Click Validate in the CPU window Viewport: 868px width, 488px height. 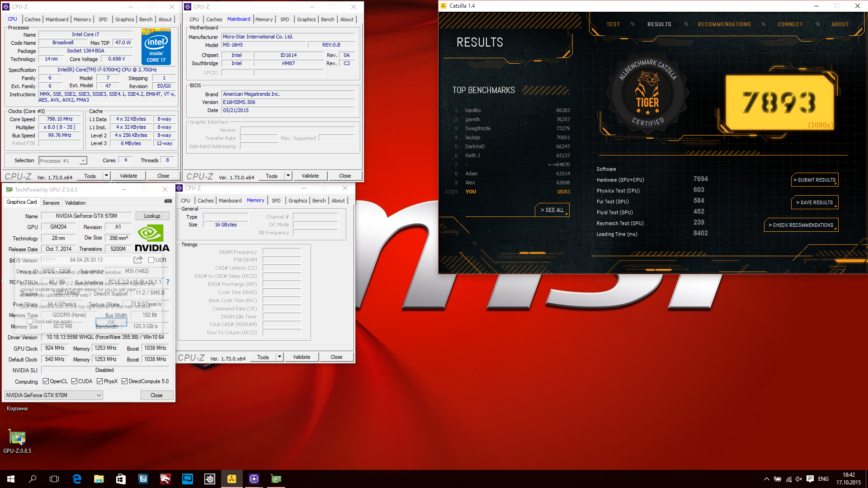(128, 176)
